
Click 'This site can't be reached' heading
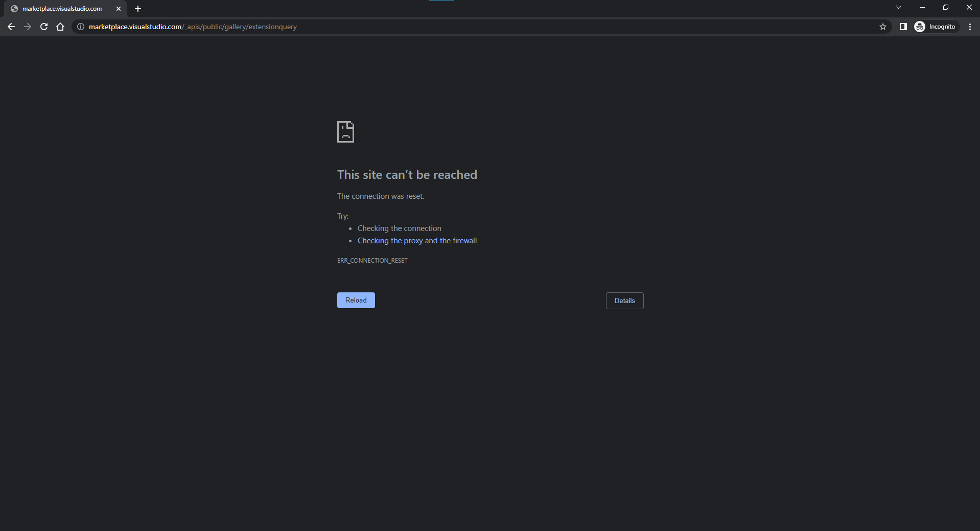click(x=407, y=175)
